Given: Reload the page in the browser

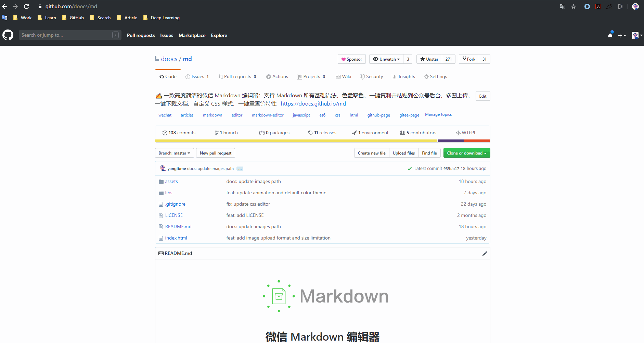Looking at the screenshot, I should click(x=26, y=7).
